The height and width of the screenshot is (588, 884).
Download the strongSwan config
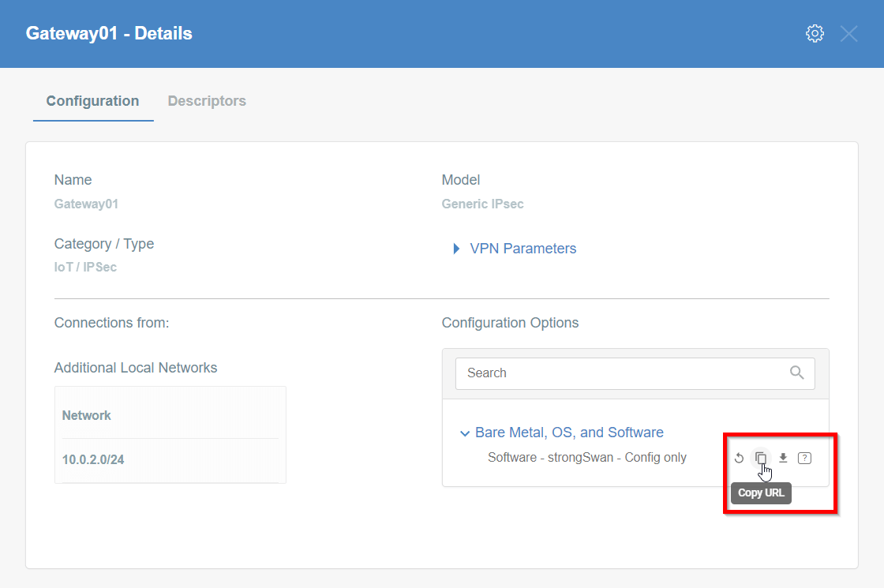(x=783, y=458)
